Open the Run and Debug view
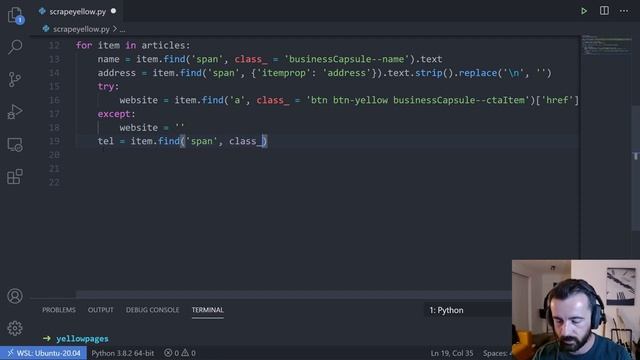The width and height of the screenshot is (640, 360). 15,112
